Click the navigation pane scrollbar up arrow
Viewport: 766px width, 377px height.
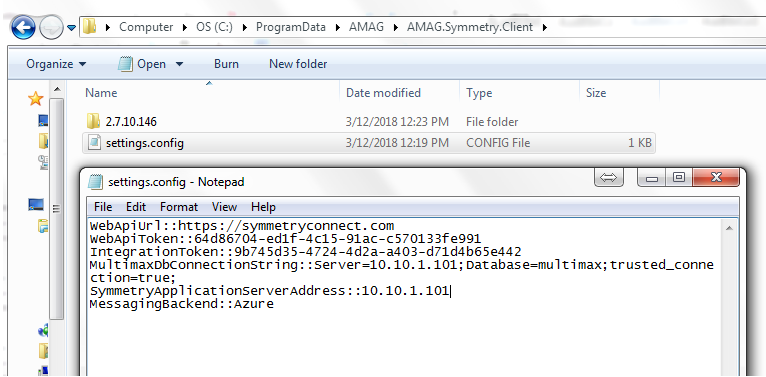pos(56,89)
